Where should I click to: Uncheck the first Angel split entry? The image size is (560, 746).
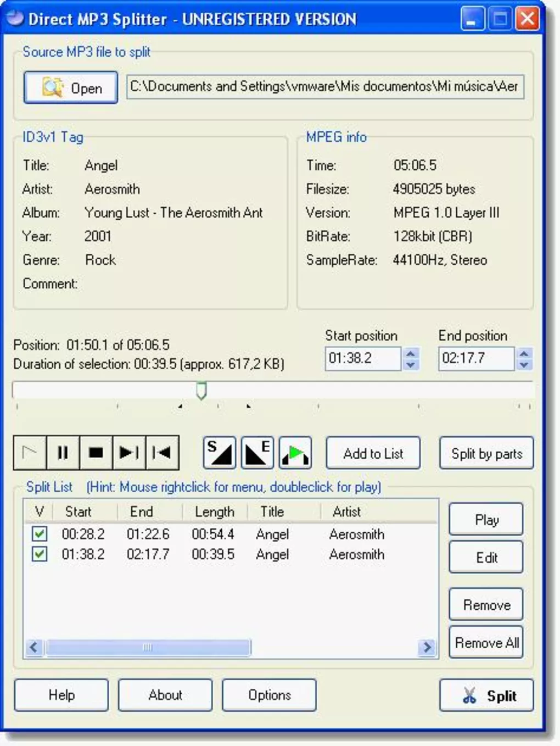39,533
